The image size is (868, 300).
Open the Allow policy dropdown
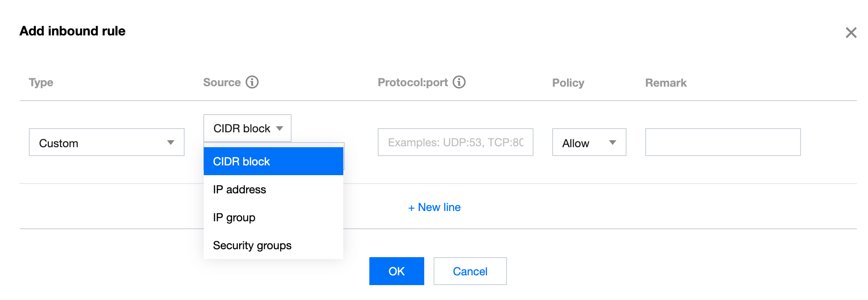588,143
